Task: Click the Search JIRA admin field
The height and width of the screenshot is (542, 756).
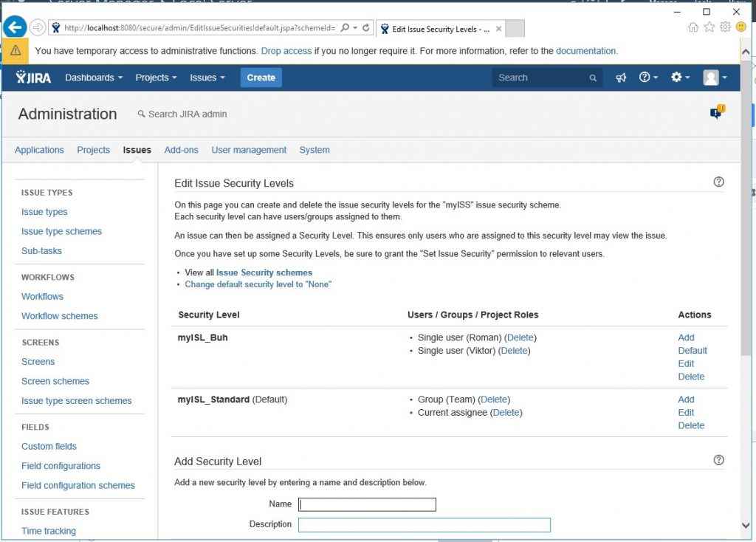Action: 183,114
